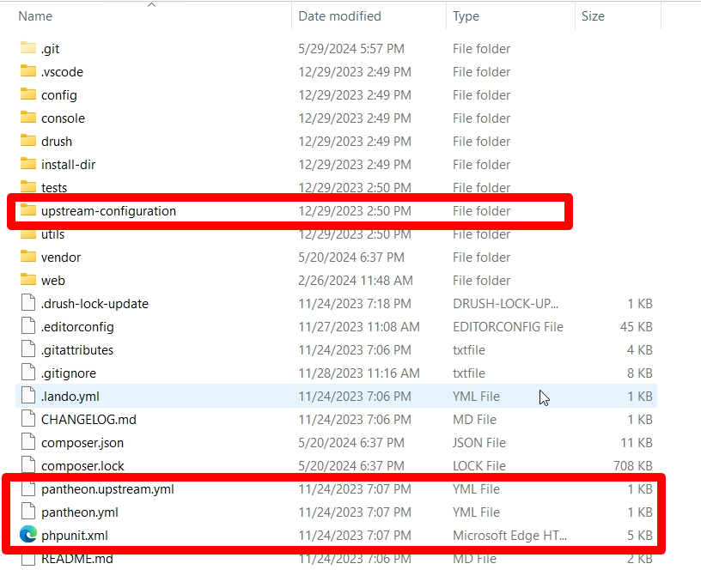The height and width of the screenshot is (588, 701).
Task: Select the phpunit.xml file name
Action: point(75,536)
